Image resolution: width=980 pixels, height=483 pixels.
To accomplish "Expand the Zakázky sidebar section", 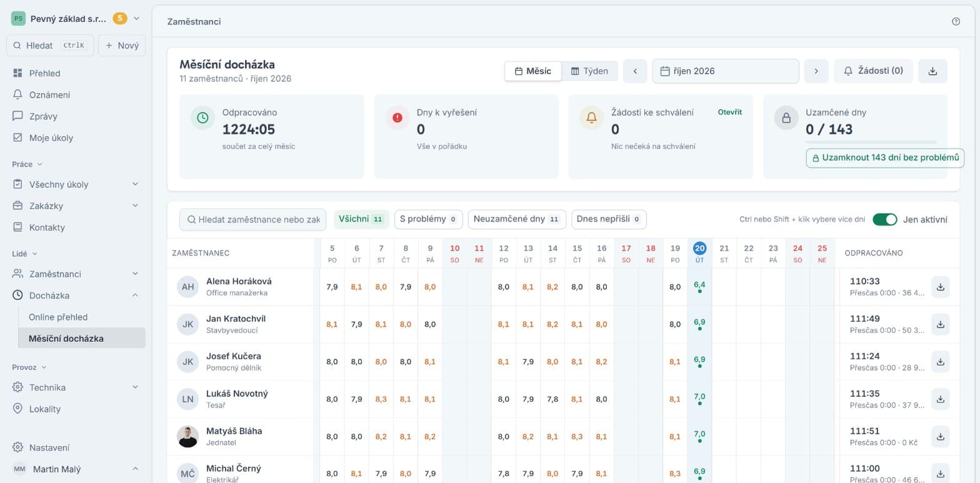I will tap(136, 206).
